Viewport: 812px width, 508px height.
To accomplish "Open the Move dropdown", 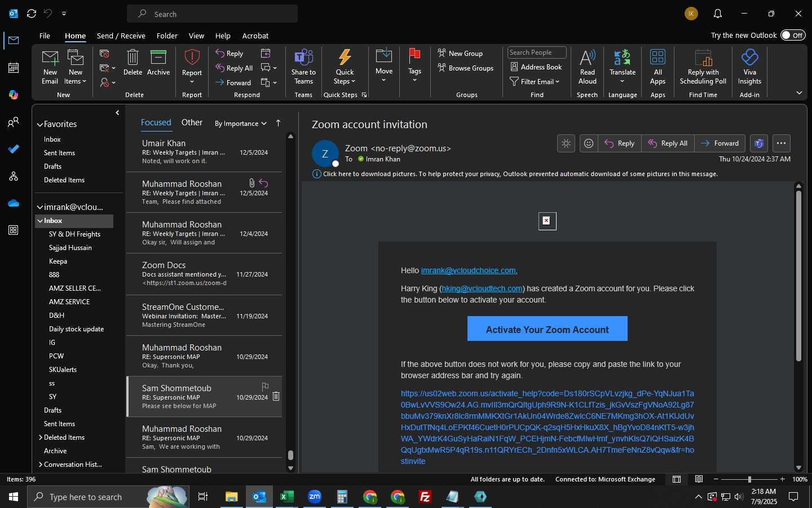I will click(383, 67).
